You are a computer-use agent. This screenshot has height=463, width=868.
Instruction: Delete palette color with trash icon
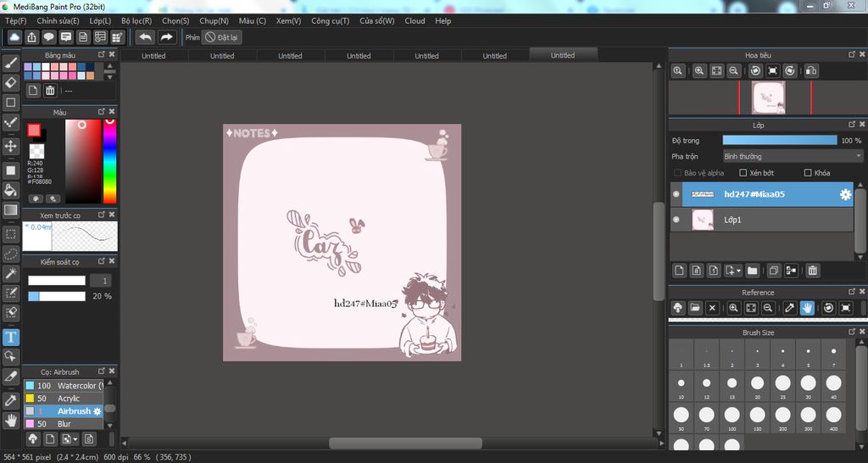click(50, 90)
